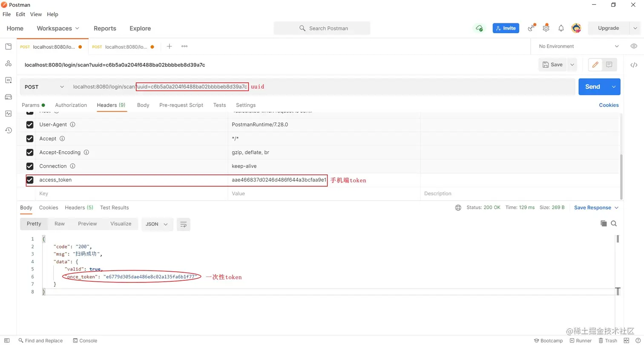The width and height of the screenshot is (644, 345).
Task: Open JSON format dropdown
Action: [157, 224]
